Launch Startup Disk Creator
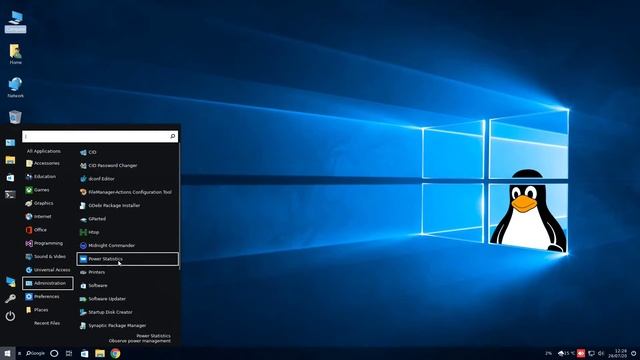640x360 pixels. [106, 312]
